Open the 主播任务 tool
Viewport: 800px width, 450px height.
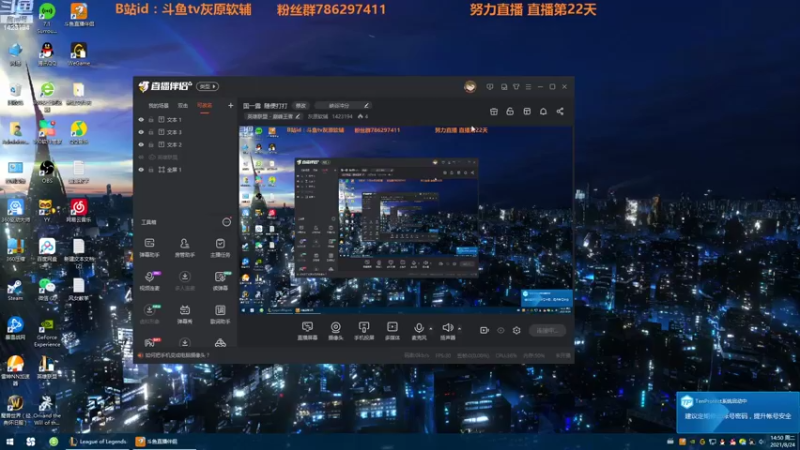[x=220, y=247]
